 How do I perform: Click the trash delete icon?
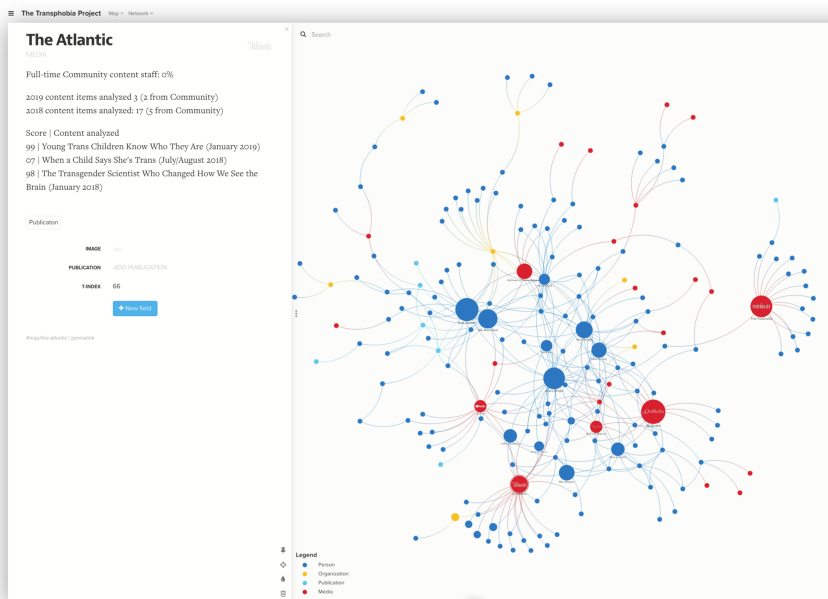point(283,593)
